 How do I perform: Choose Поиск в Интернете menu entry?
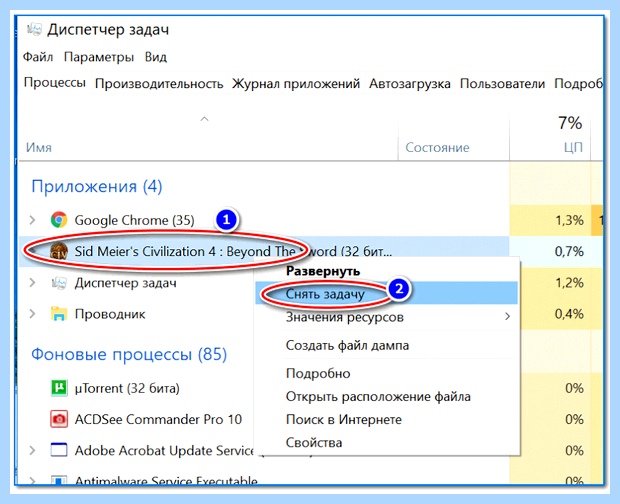(386, 419)
